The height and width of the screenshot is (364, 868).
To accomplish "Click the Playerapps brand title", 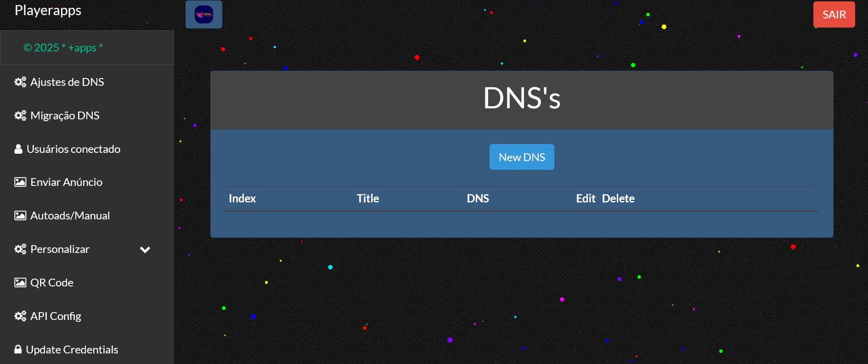I will point(48,11).
